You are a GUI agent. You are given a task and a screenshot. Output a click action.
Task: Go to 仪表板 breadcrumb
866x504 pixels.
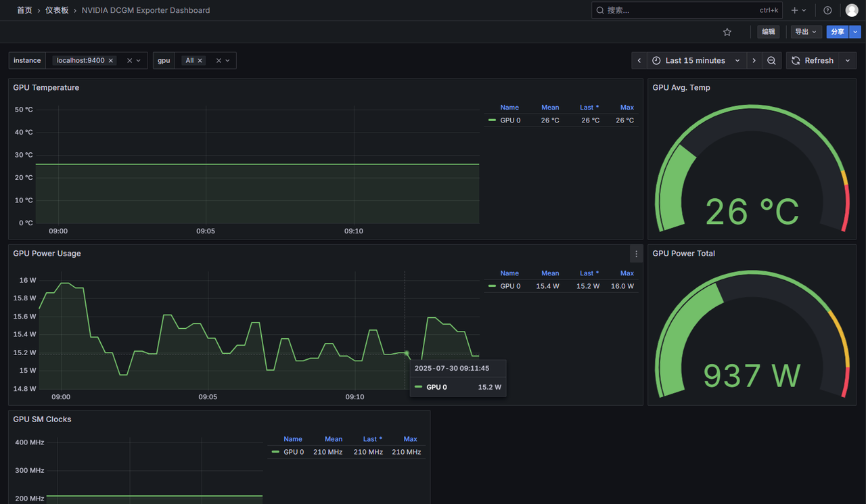[57, 10]
